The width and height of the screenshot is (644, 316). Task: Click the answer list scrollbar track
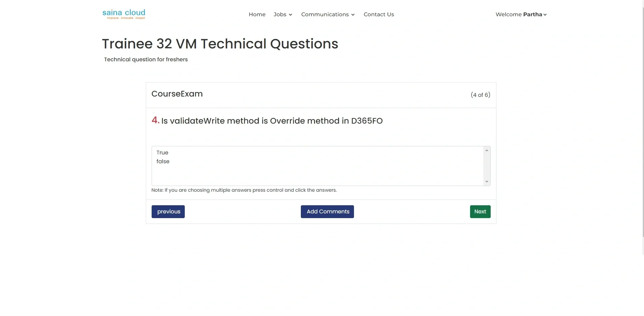click(x=487, y=166)
